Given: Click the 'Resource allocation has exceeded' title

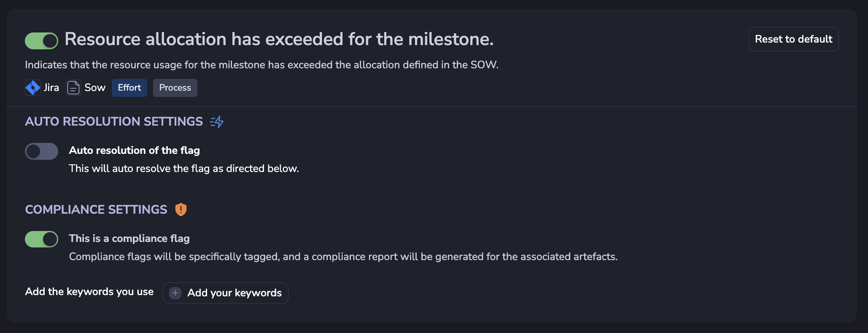Looking at the screenshot, I should click(x=279, y=39).
